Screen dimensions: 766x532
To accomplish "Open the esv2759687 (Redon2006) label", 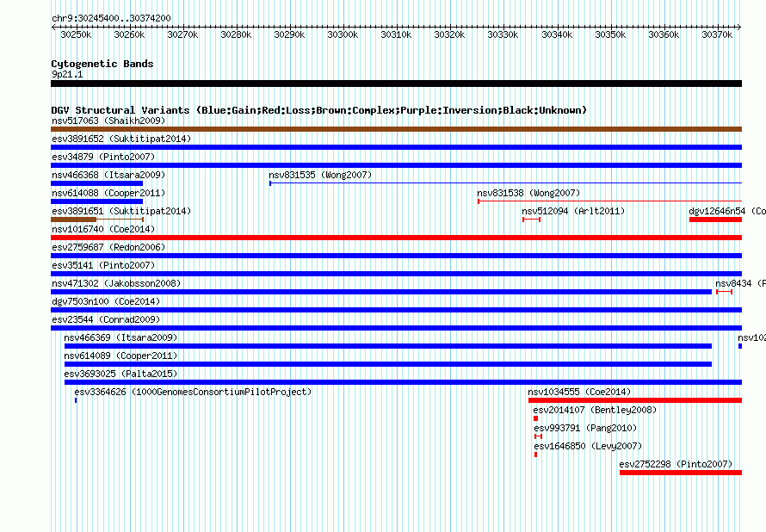I will pyautogui.click(x=108, y=247).
